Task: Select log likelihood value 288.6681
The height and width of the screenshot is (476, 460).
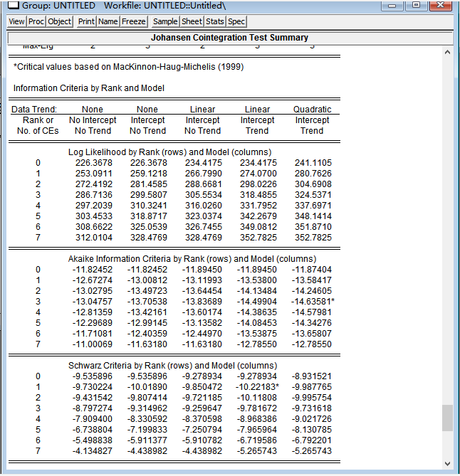Action: click(204, 184)
